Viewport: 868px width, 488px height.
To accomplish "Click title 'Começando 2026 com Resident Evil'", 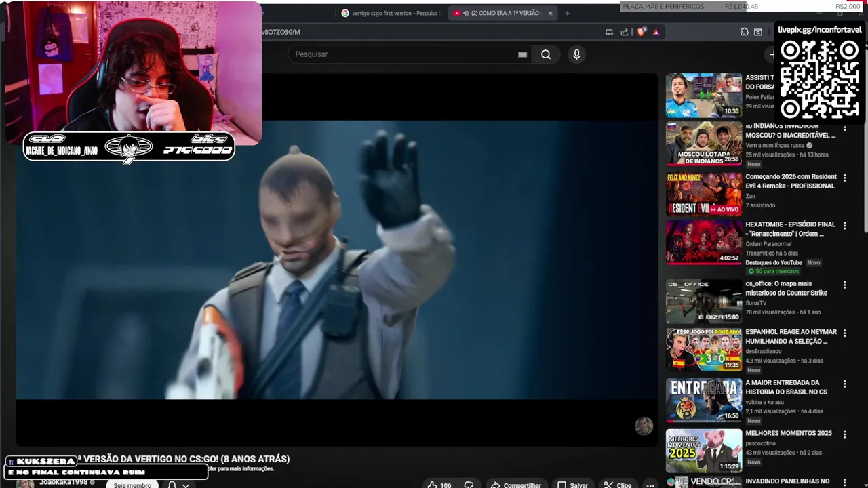I will coord(791,181).
